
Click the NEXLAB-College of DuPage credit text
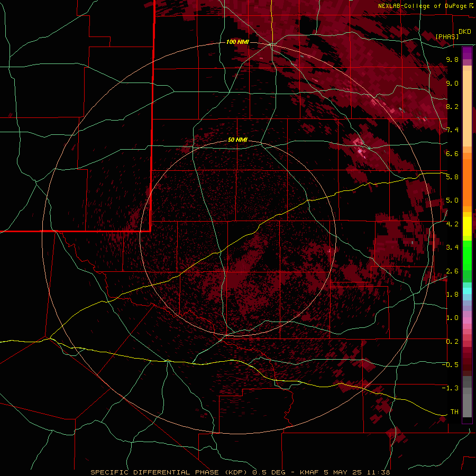pos(423,6)
